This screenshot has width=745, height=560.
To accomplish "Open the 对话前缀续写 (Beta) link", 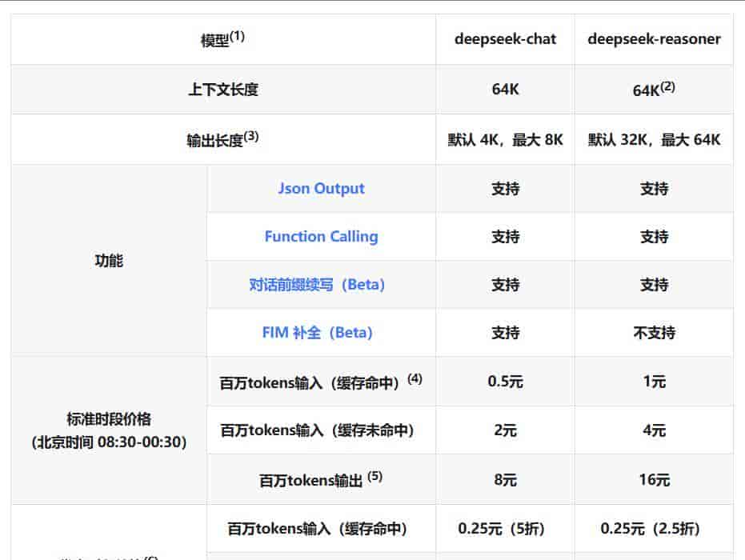I will [x=317, y=285].
